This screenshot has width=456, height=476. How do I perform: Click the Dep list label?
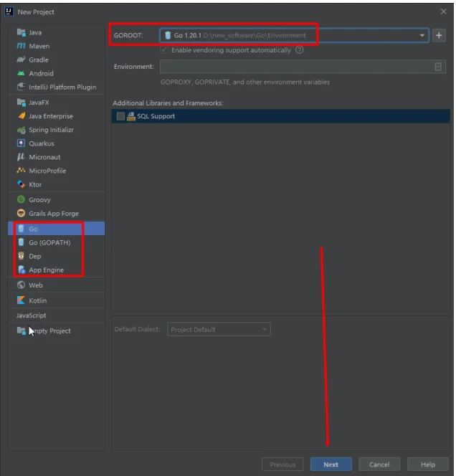[34, 256]
